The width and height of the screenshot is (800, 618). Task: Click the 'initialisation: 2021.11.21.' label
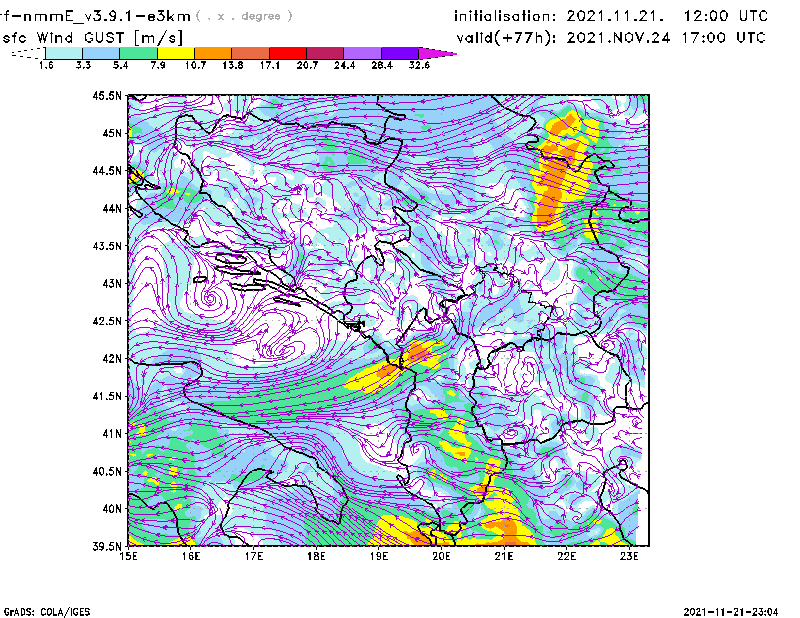click(x=560, y=16)
